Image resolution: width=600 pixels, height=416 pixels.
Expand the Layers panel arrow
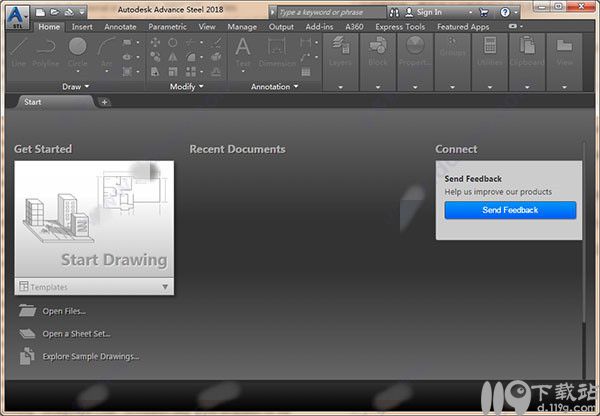pyautogui.click(x=341, y=87)
